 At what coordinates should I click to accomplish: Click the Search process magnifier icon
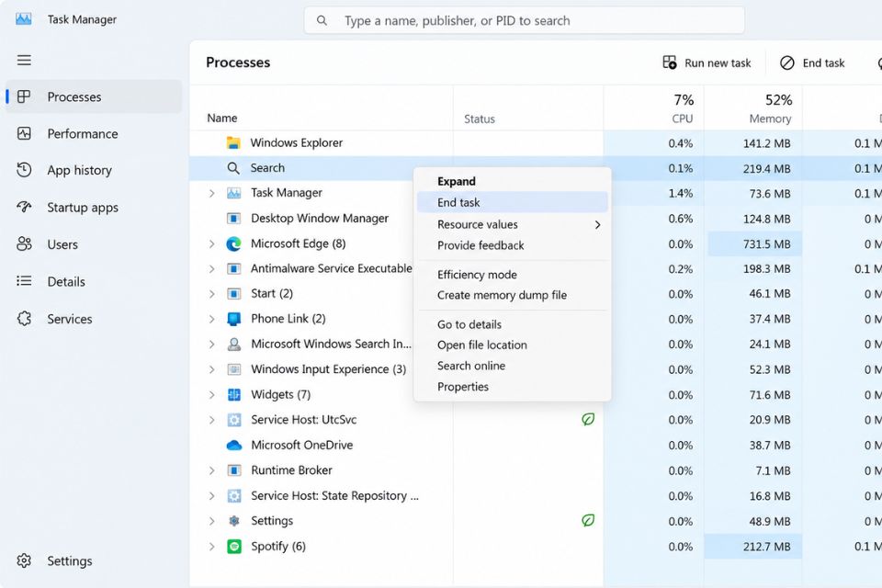pyautogui.click(x=232, y=168)
